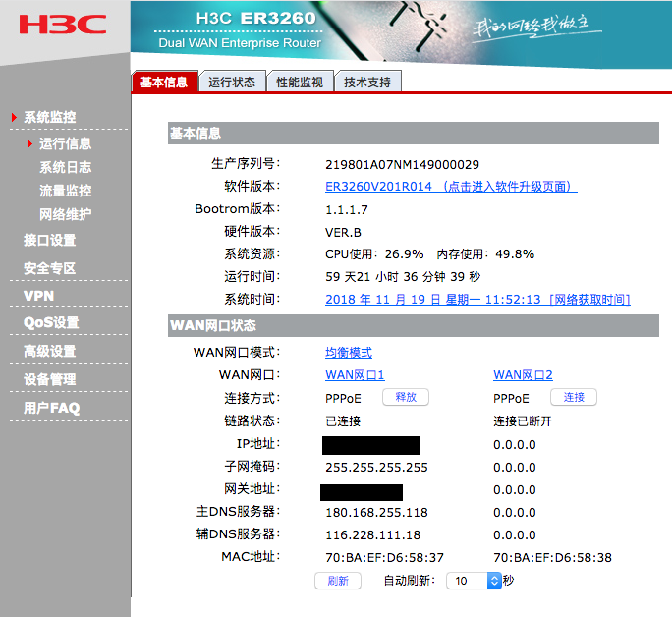Click the H3C logo
The height and width of the screenshot is (617, 672).
click(x=63, y=25)
